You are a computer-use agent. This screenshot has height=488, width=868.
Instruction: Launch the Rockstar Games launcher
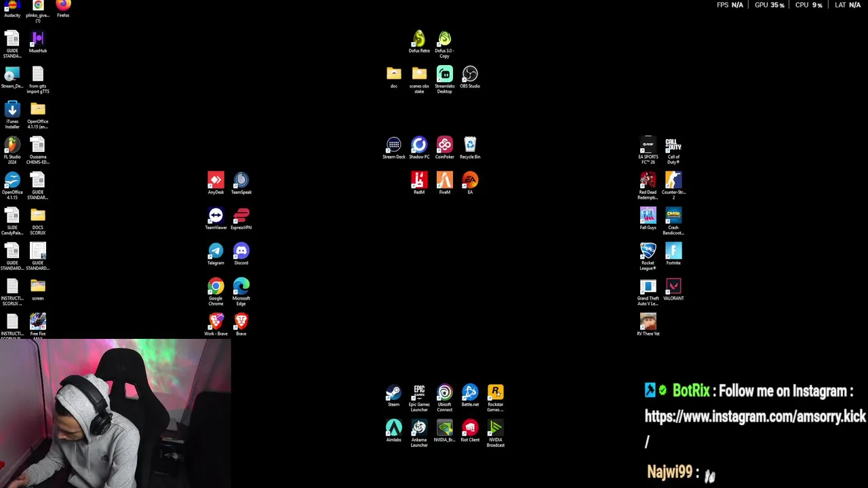click(x=495, y=399)
